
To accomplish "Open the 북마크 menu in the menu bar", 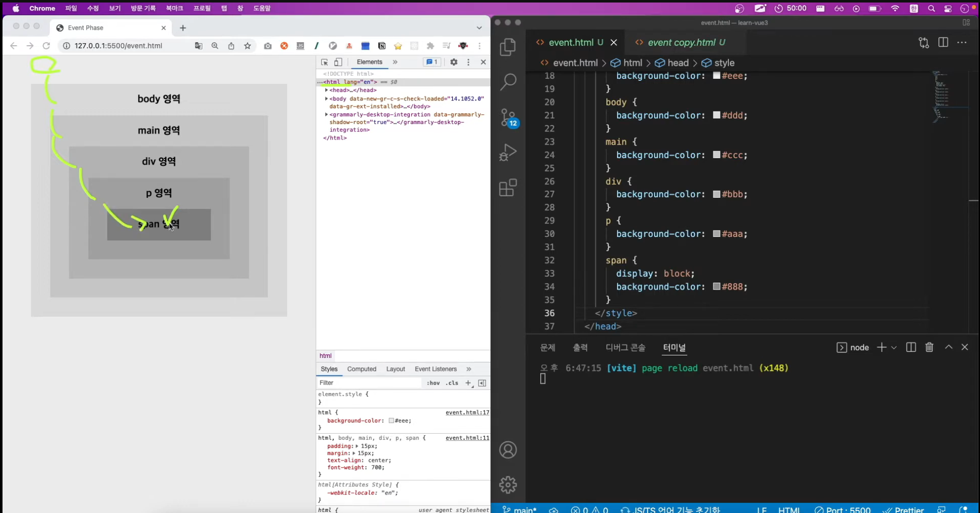I will pos(175,9).
